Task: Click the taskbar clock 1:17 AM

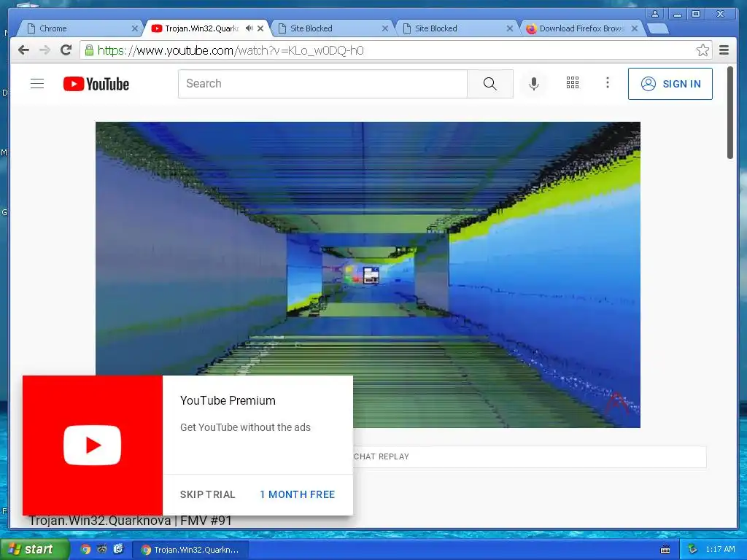Action: [x=720, y=550]
